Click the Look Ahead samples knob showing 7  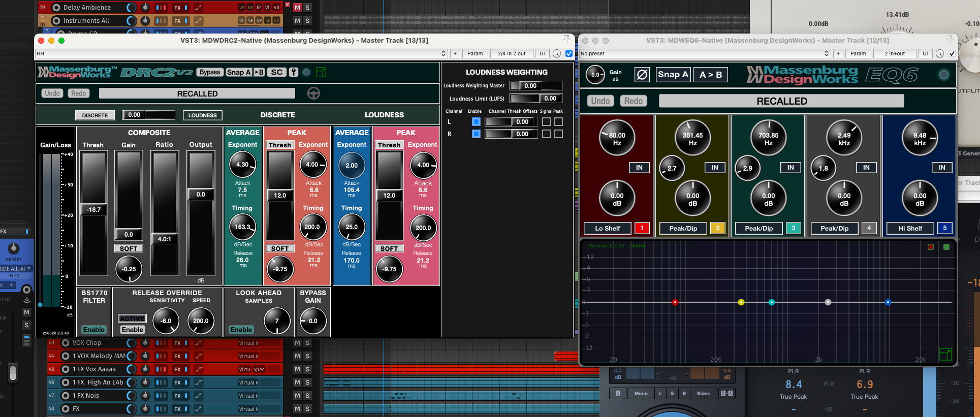tap(277, 321)
